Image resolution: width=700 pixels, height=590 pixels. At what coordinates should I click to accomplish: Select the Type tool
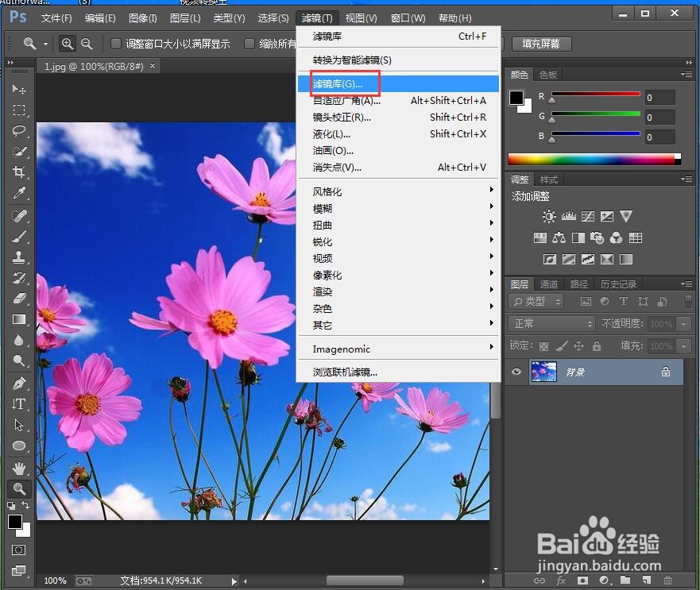pyautogui.click(x=19, y=404)
